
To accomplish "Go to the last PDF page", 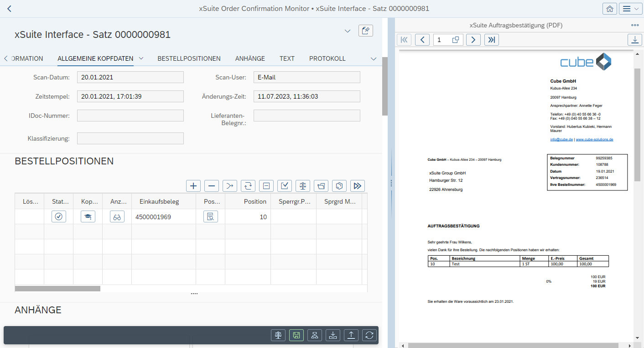I will click(491, 40).
